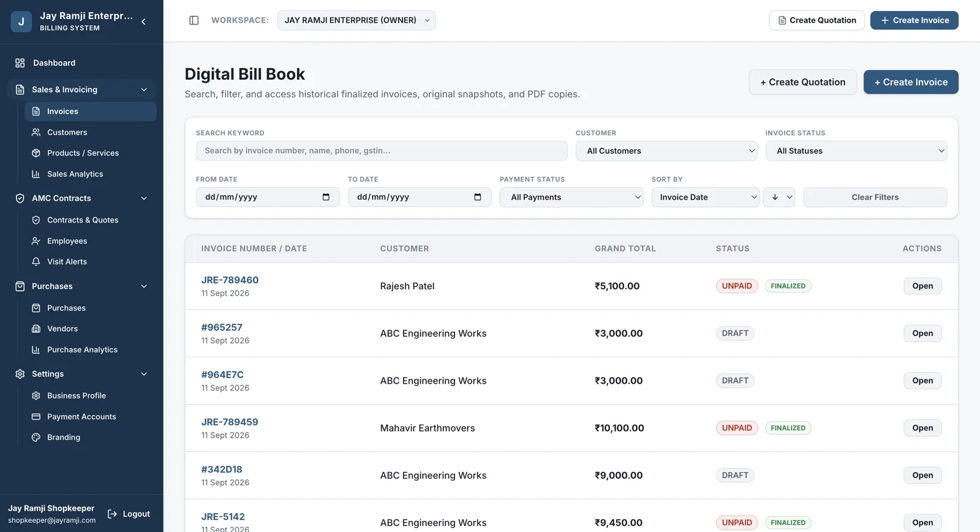
Task: Open the Purchases sub-item page
Action: [x=91, y=308]
